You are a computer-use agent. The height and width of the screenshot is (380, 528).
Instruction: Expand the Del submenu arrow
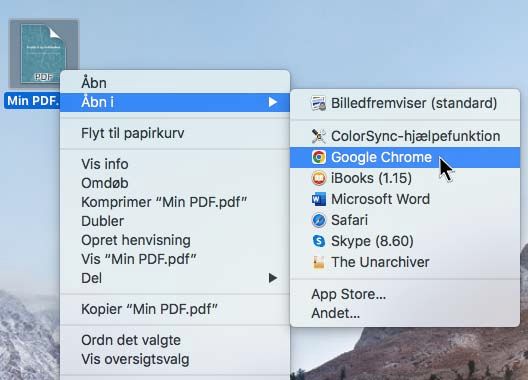click(x=273, y=278)
